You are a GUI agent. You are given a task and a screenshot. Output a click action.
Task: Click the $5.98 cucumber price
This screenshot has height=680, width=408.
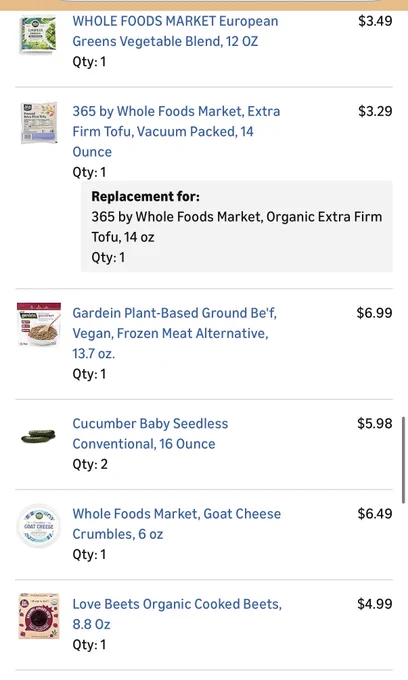(375, 424)
